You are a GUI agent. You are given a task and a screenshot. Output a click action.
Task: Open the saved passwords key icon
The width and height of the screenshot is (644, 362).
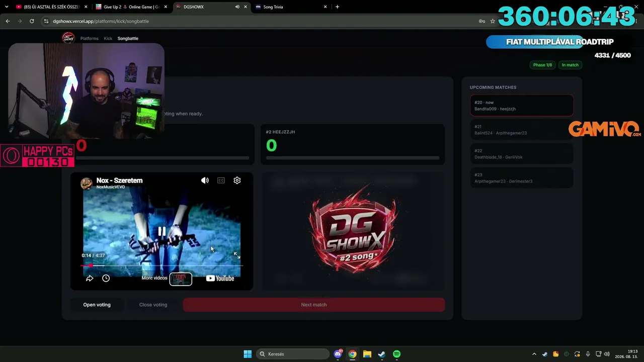481,21
